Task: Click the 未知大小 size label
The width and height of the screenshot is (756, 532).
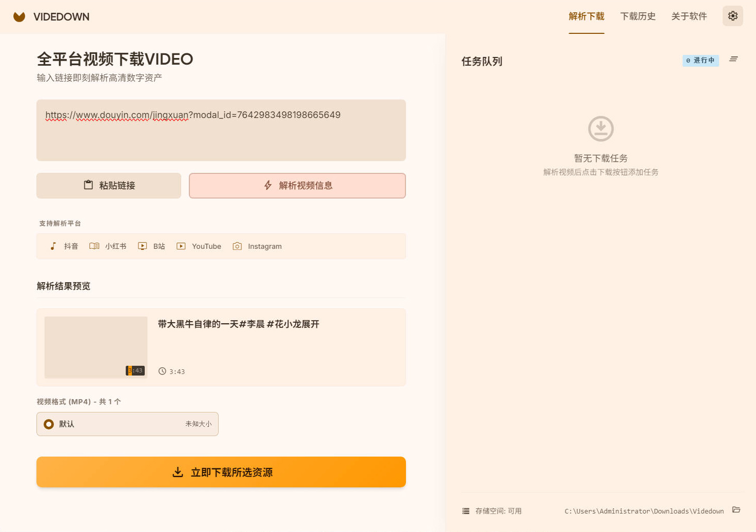Action: coord(199,424)
